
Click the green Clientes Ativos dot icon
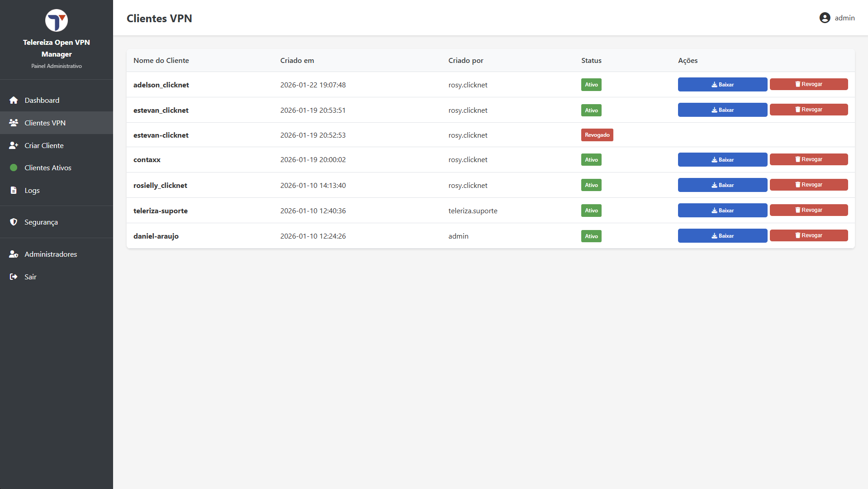(14, 168)
